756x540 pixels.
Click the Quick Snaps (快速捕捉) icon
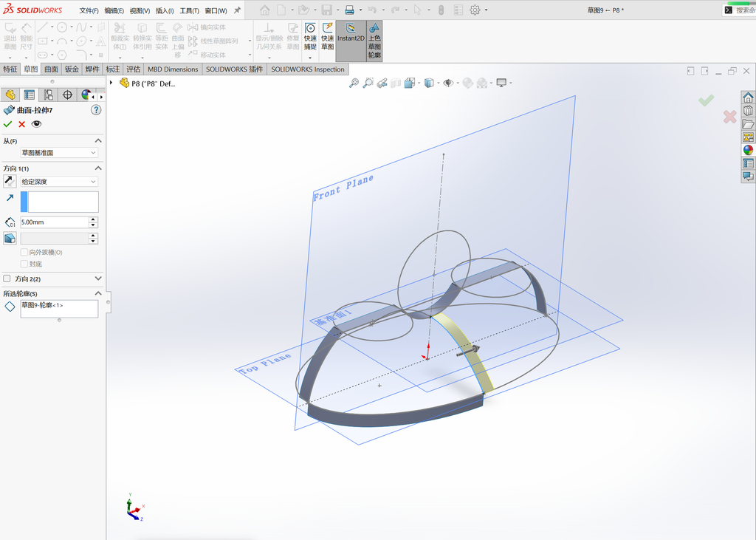point(310,36)
